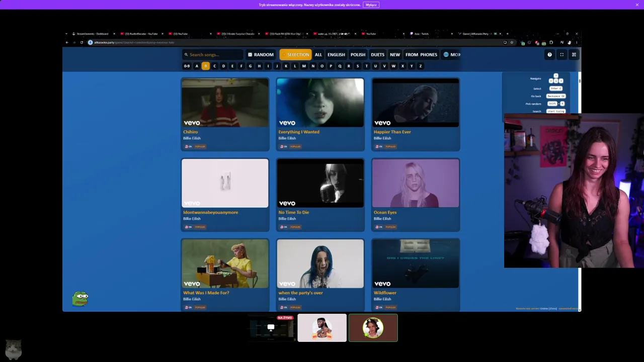Open the SELECTION playlist tab

295,55
